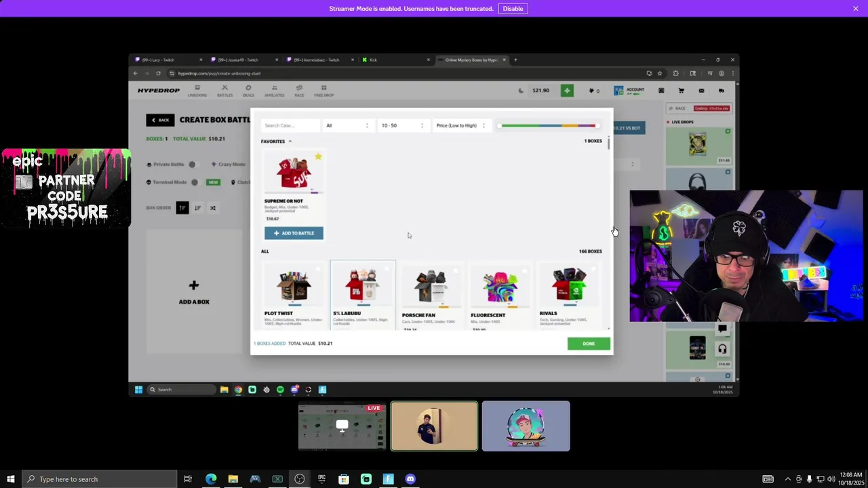
Task: Open the Account dropdown in Hypedrop header
Action: [x=629, y=90]
